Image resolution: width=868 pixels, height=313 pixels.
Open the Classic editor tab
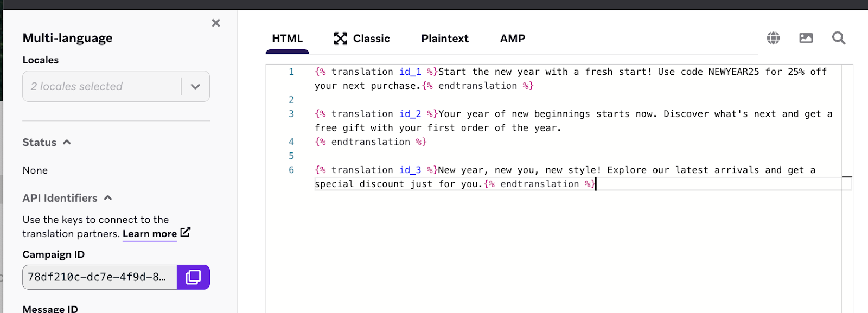click(371, 38)
